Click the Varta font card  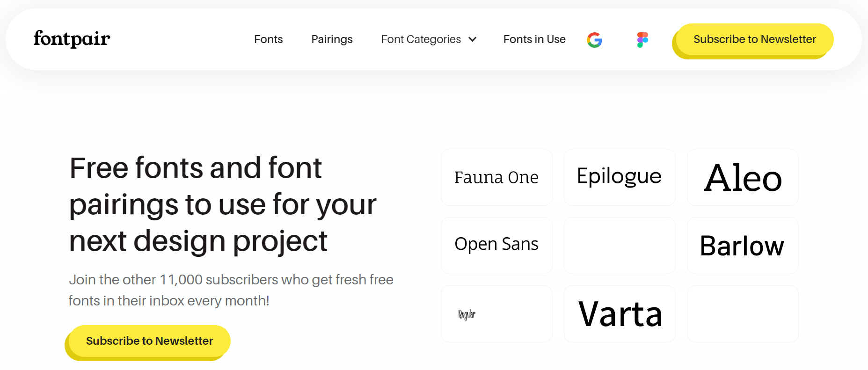[620, 314]
